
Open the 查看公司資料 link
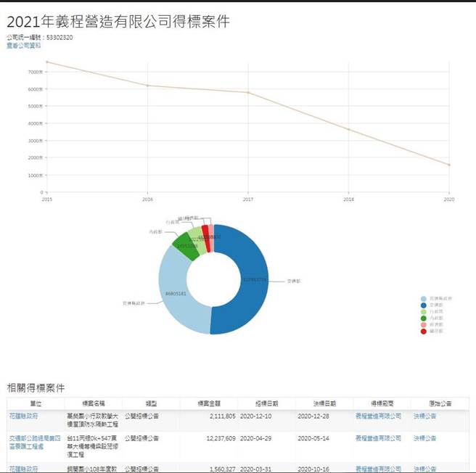point(23,46)
